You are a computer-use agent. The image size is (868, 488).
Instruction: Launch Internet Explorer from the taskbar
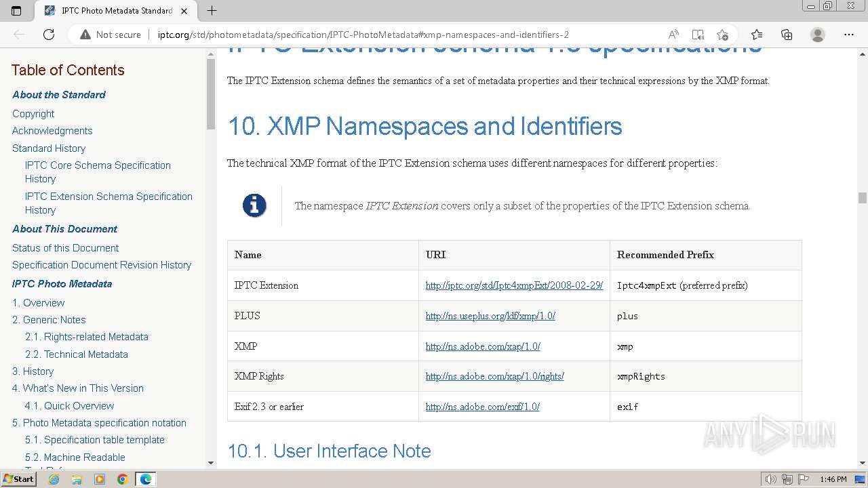pyautogui.click(x=54, y=479)
